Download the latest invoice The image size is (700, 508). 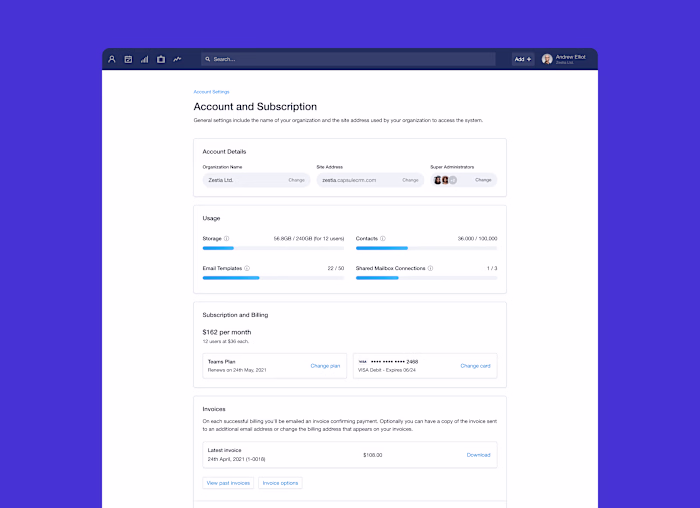479,455
